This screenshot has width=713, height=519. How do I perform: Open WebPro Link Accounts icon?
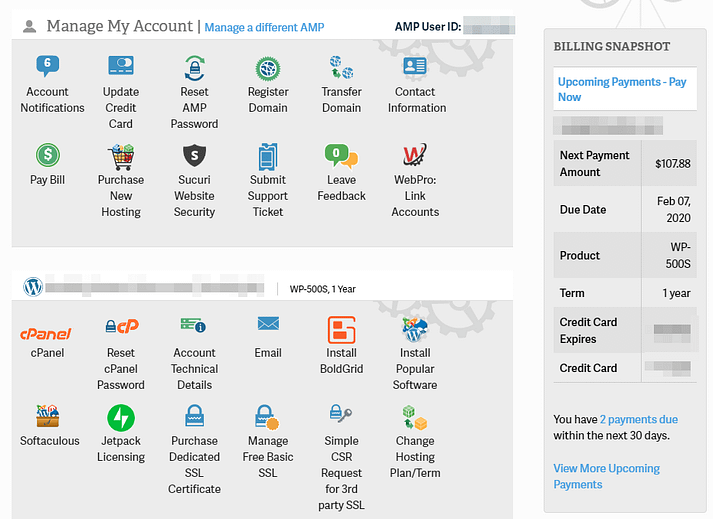coord(415,155)
